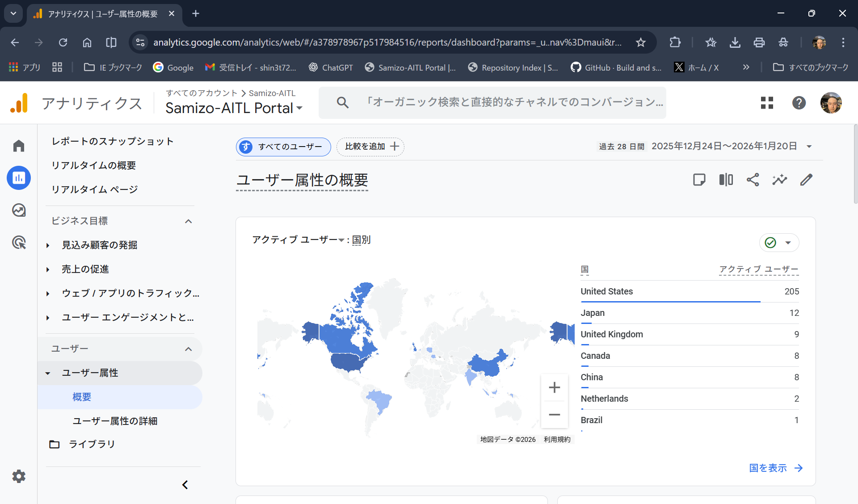
Task: Click 国を表示 link below the table
Action: click(767, 468)
